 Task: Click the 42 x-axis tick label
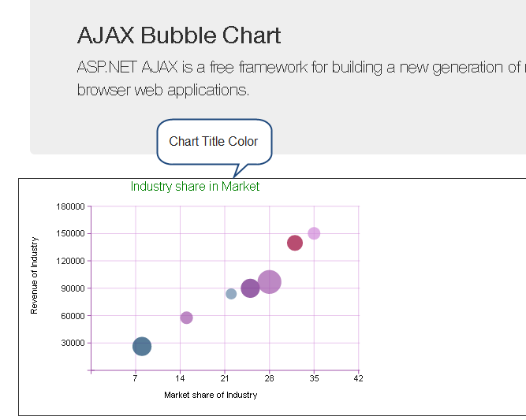click(359, 379)
